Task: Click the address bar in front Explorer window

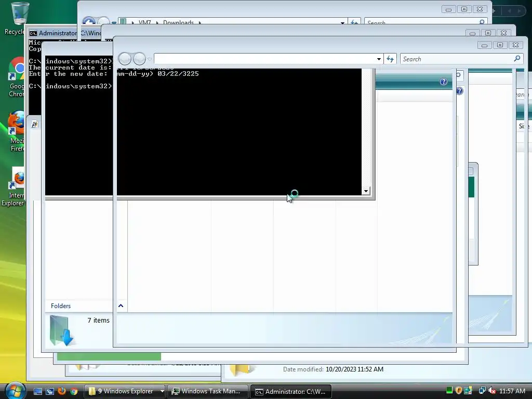Action: (x=264, y=59)
